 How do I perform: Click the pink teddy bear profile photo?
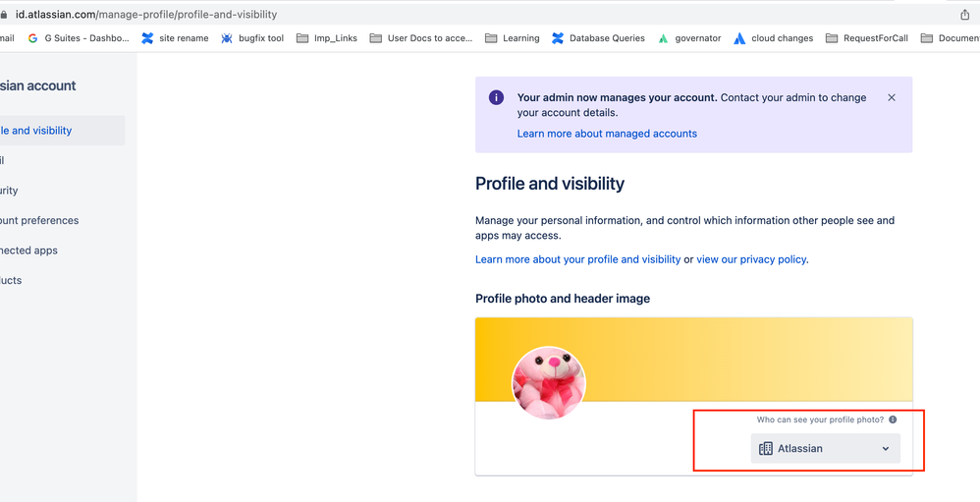(549, 382)
